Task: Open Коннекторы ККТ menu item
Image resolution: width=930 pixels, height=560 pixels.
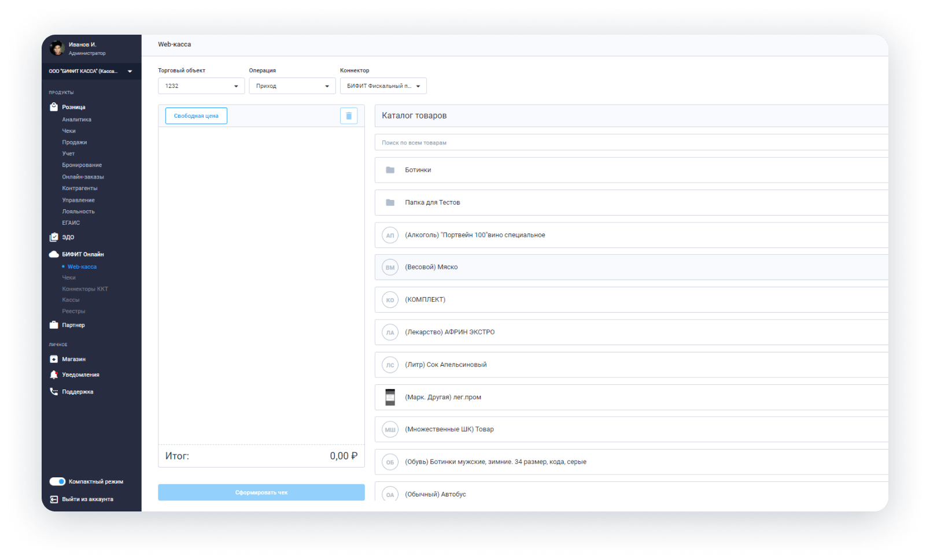Action: tap(85, 289)
